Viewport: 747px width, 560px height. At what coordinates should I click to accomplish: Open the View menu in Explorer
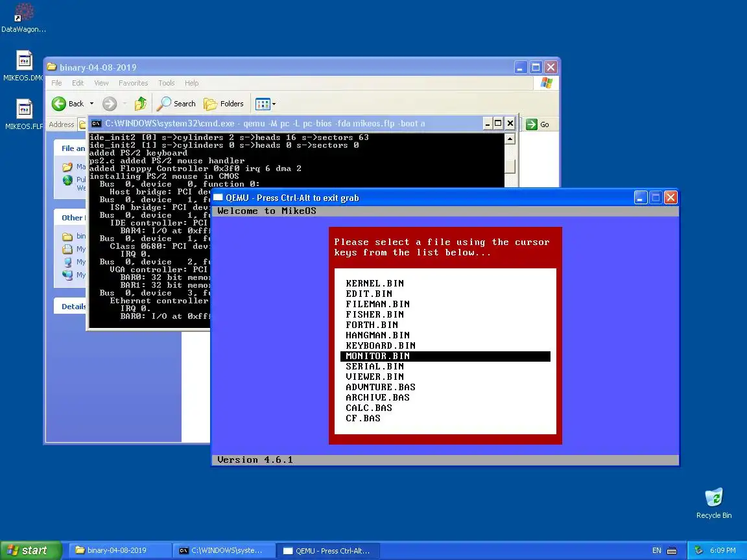(x=101, y=83)
